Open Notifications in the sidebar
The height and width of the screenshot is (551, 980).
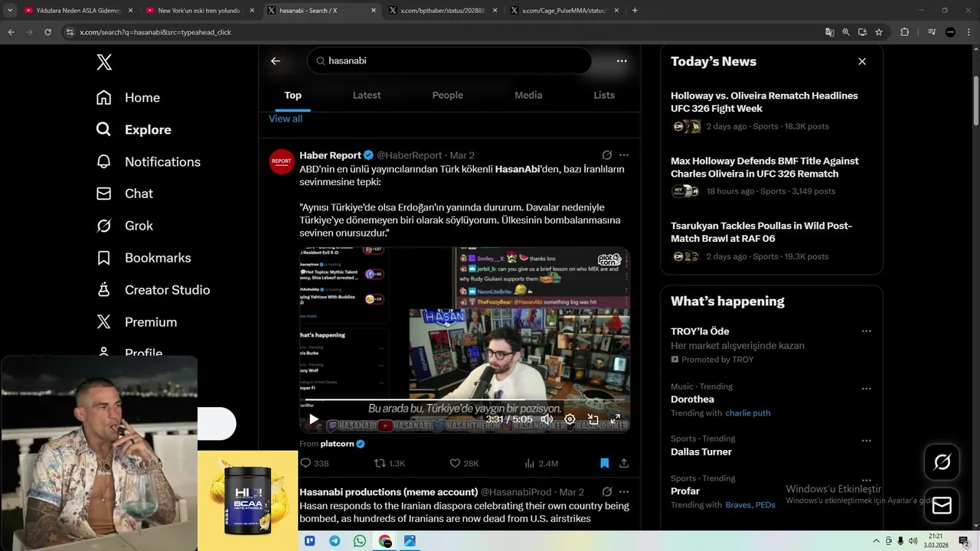(148, 162)
